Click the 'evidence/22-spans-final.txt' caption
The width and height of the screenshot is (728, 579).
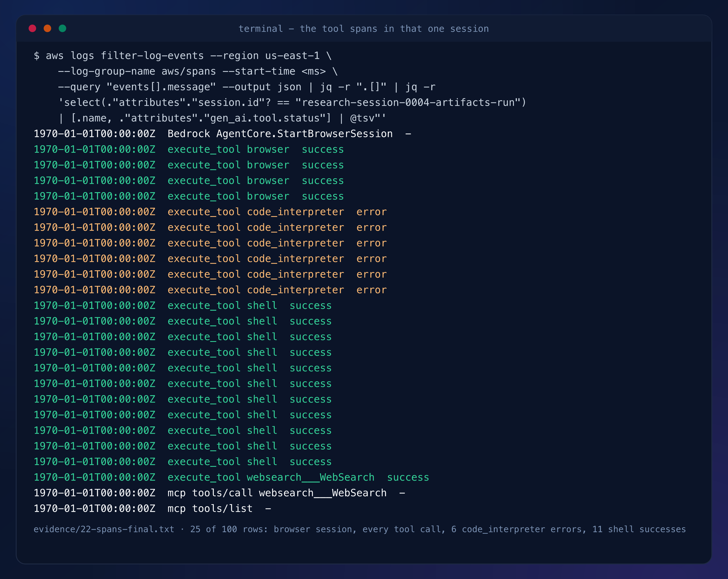point(360,529)
